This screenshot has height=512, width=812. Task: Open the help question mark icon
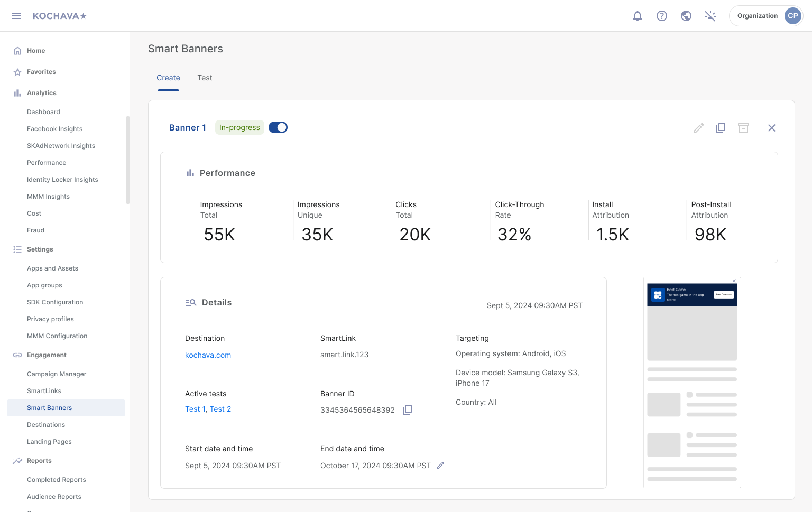coord(662,16)
